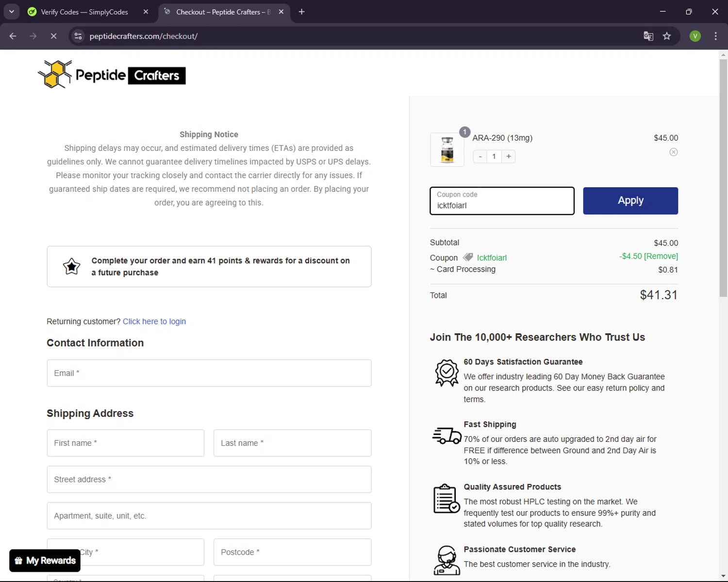Focus the Street address field
Screen dimensions: 728x582
(209, 479)
